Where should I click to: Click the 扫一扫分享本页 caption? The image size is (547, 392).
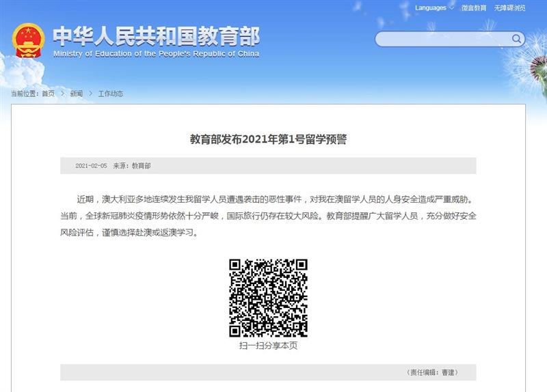(268, 346)
